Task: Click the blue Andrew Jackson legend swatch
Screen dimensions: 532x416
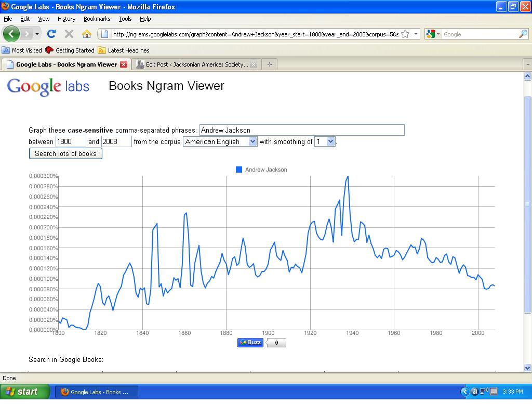Action: click(x=239, y=170)
